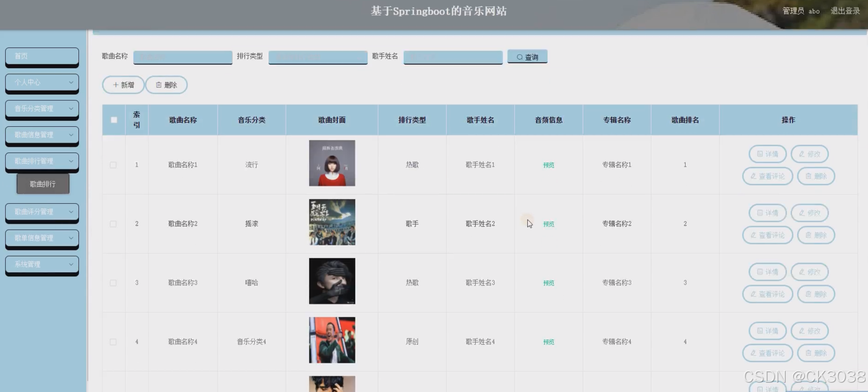868x392 pixels.
Task: Click row 歌曲名称4 删除 button
Action: (816, 353)
